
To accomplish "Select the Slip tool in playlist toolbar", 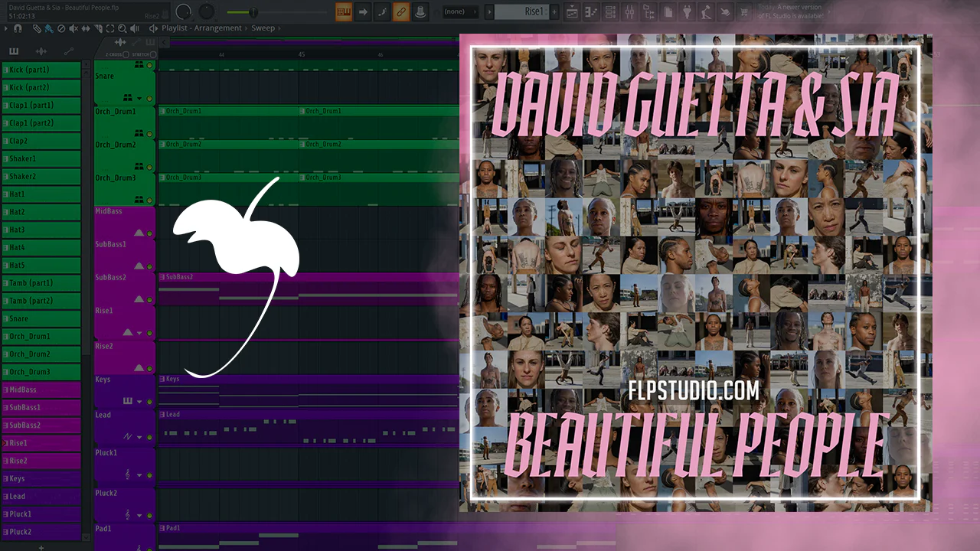I will [86, 28].
